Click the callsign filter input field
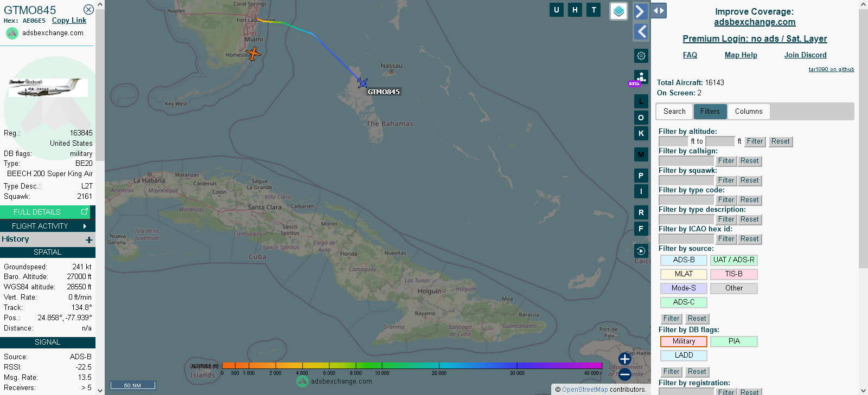Image resolution: width=868 pixels, height=395 pixels. [686, 161]
